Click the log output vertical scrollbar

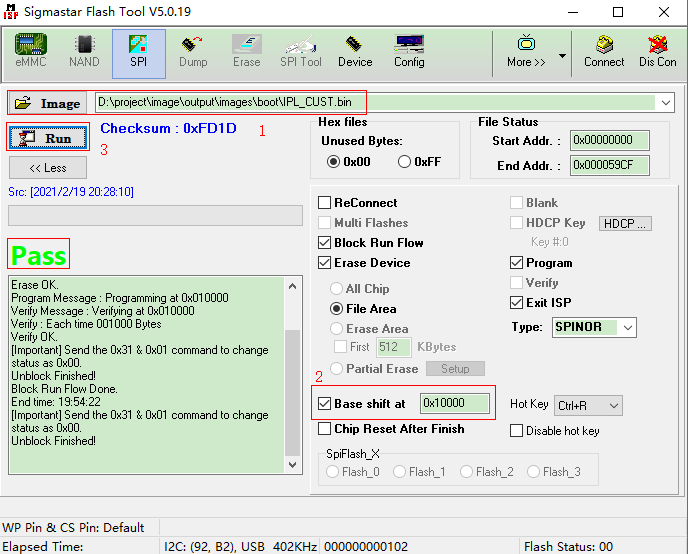[x=292, y=380]
